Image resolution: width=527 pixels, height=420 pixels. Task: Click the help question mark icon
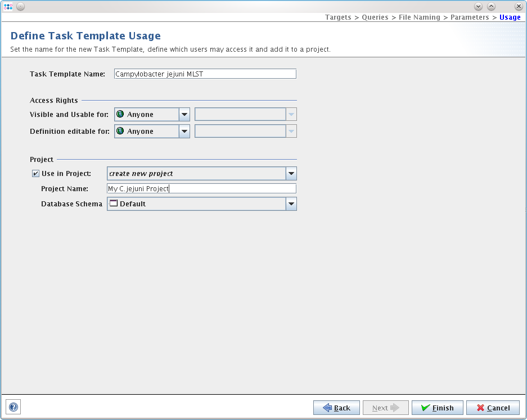(x=13, y=408)
